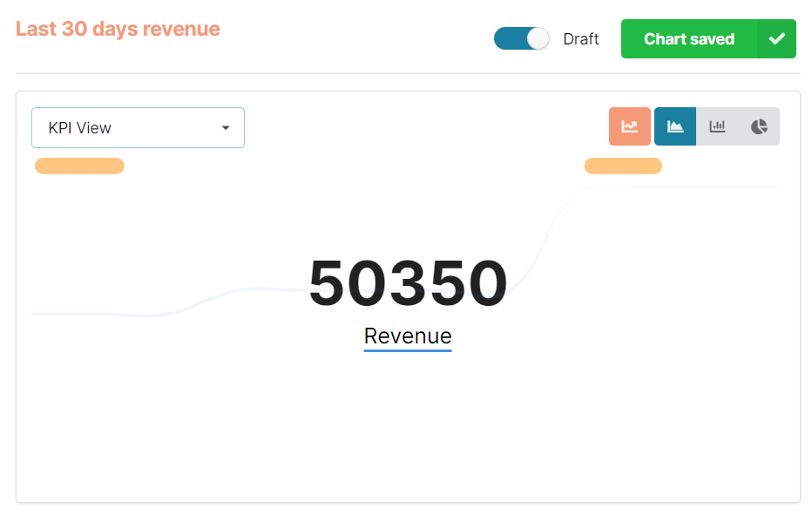
Task: Click the checkmark icon beside Chart saved
Action: pos(776,39)
